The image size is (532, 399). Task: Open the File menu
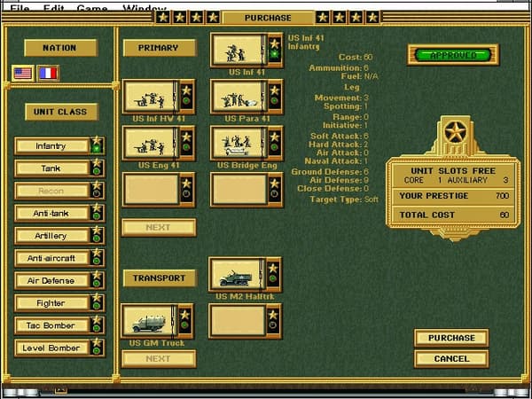click(20, 8)
